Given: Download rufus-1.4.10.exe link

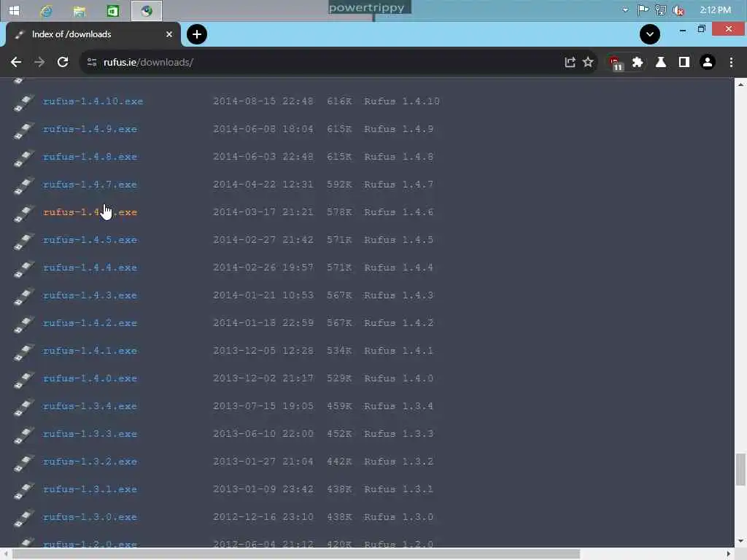Looking at the screenshot, I should click(93, 101).
